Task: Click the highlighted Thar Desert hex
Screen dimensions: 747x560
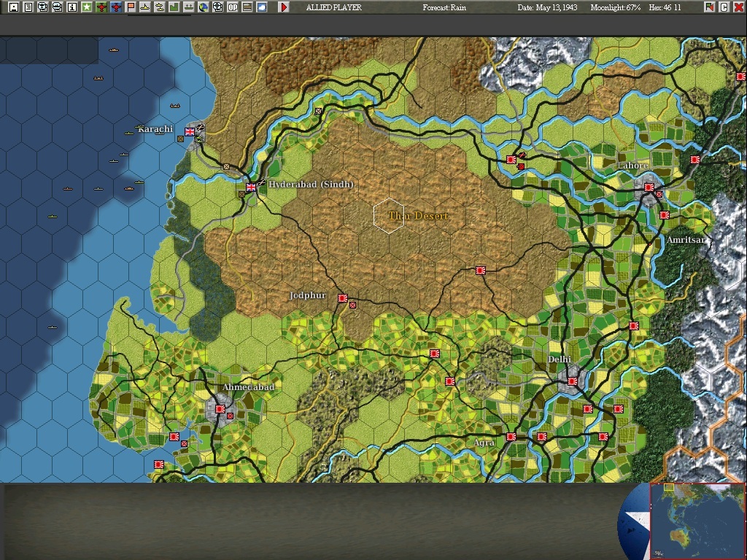Action: click(389, 215)
